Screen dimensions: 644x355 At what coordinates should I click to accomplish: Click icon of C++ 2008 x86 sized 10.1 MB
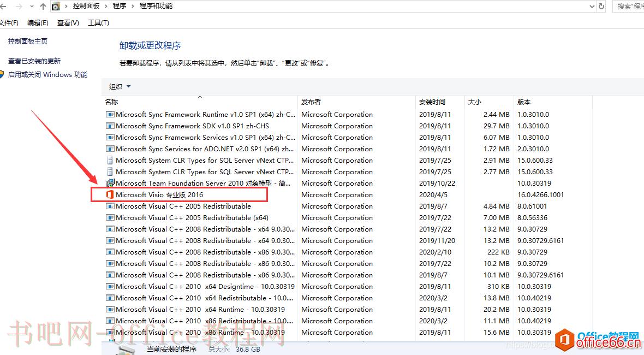(110, 275)
